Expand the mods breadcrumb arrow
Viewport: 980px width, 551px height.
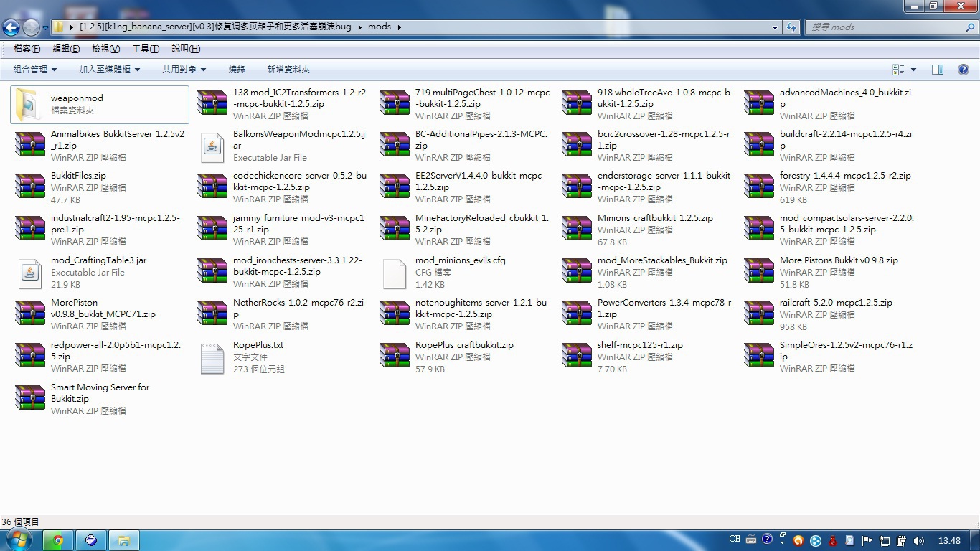pyautogui.click(x=400, y=27)
